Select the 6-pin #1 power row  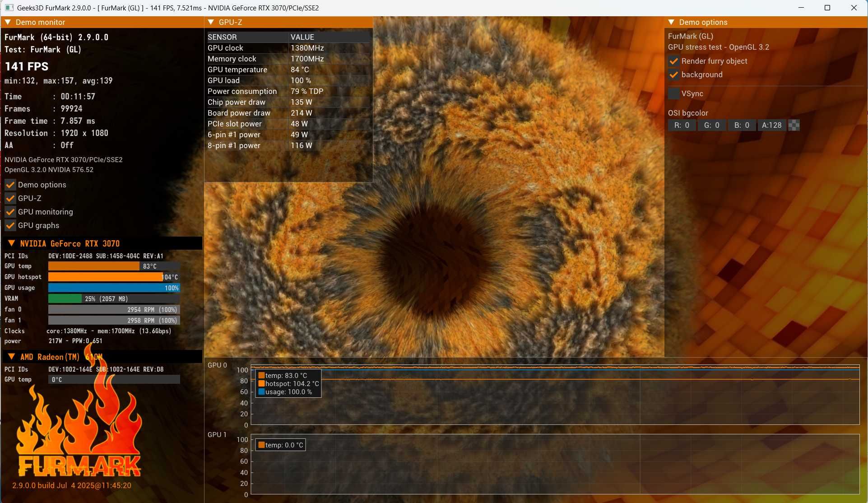point(288,135)
